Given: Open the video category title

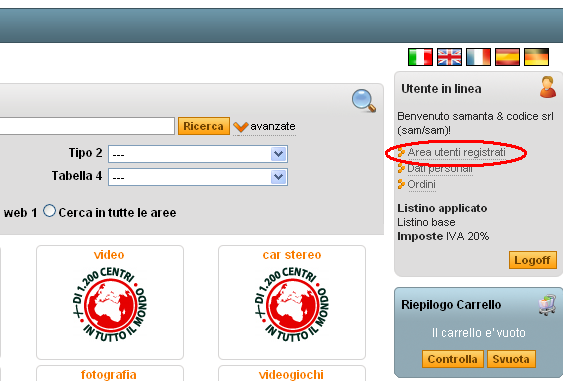Looking at the screenshot, I should pyautogui.click(x=109, y=255).
